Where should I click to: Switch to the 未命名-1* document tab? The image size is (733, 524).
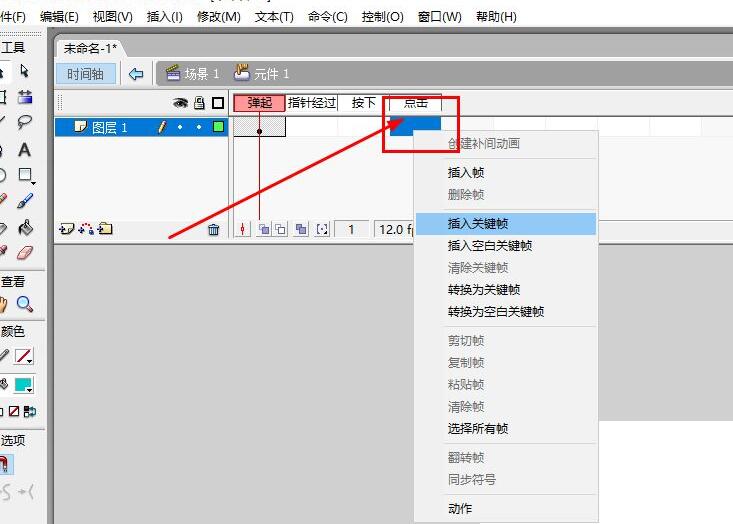[x=90, y=49]
